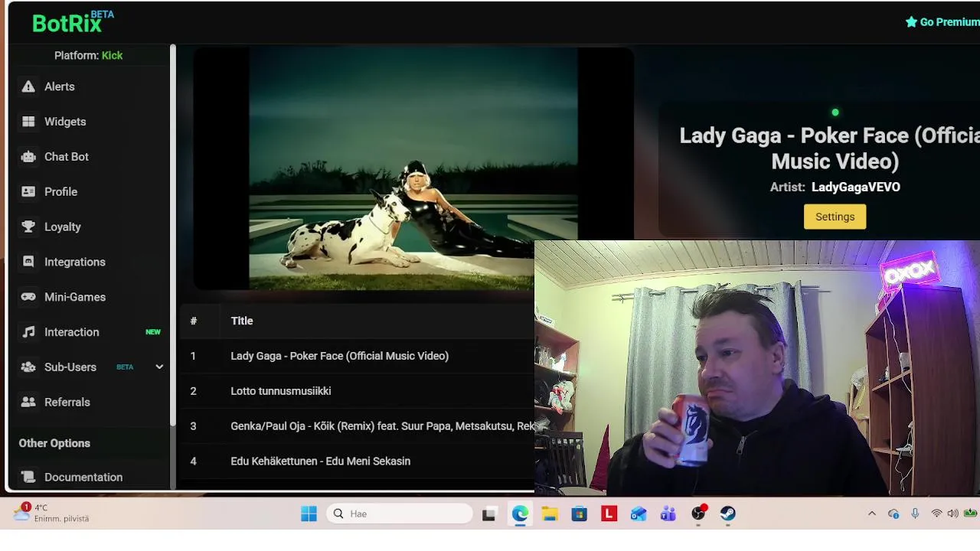
Task: Click the now playing song title
Action: [x=830, y=148]
